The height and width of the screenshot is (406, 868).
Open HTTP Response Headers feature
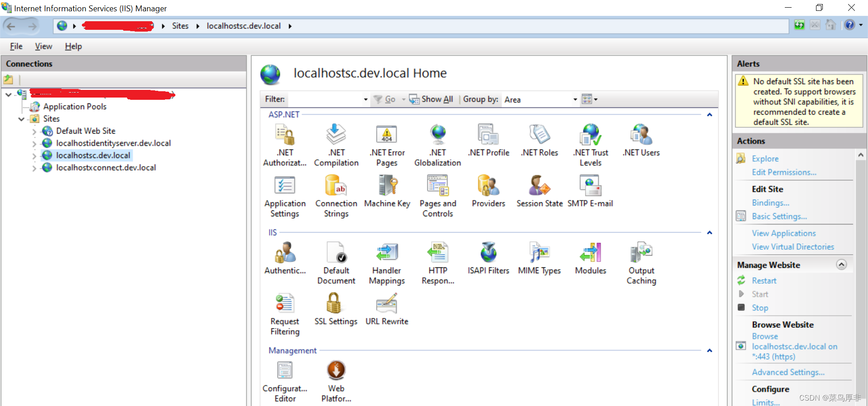click(x=438, y=263)
